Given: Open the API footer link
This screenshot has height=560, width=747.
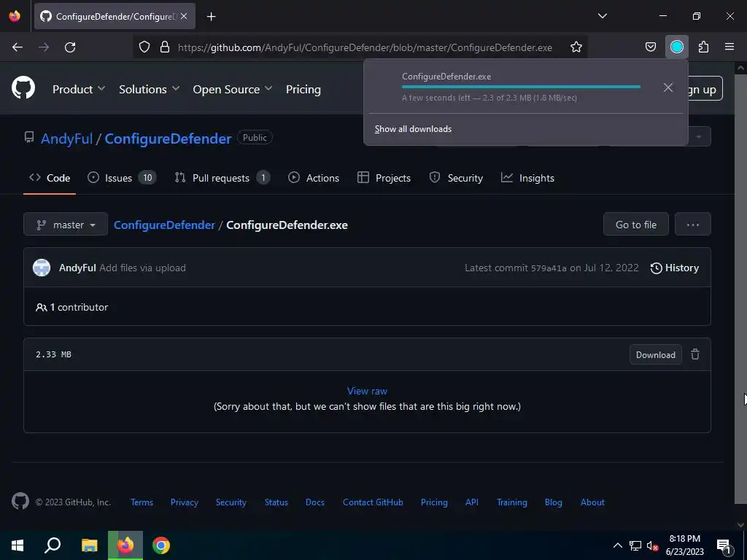Looking at the screenshot, I should point(472,502).
